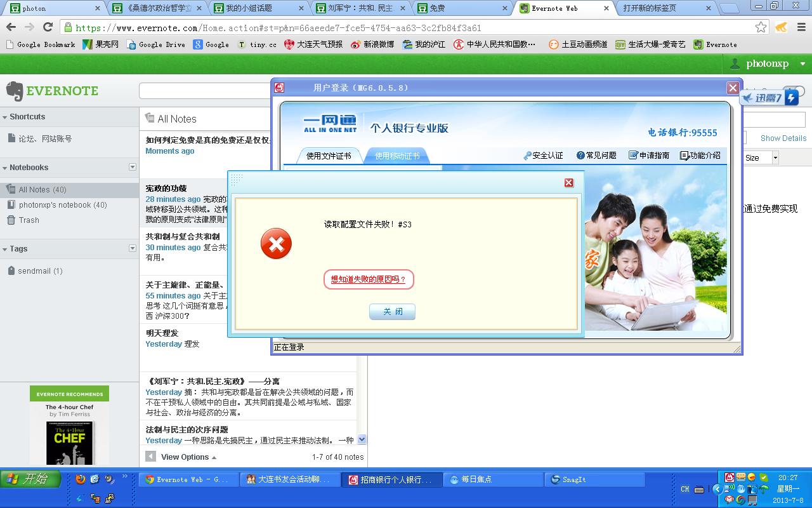Open the Notebooks options dropdown arrow
Viewport: 812px width, 508px height.
133,167
